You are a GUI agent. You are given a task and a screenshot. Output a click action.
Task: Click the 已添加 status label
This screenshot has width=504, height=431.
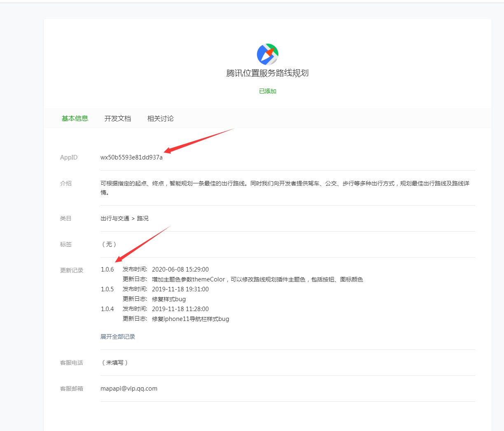point(268,91)
